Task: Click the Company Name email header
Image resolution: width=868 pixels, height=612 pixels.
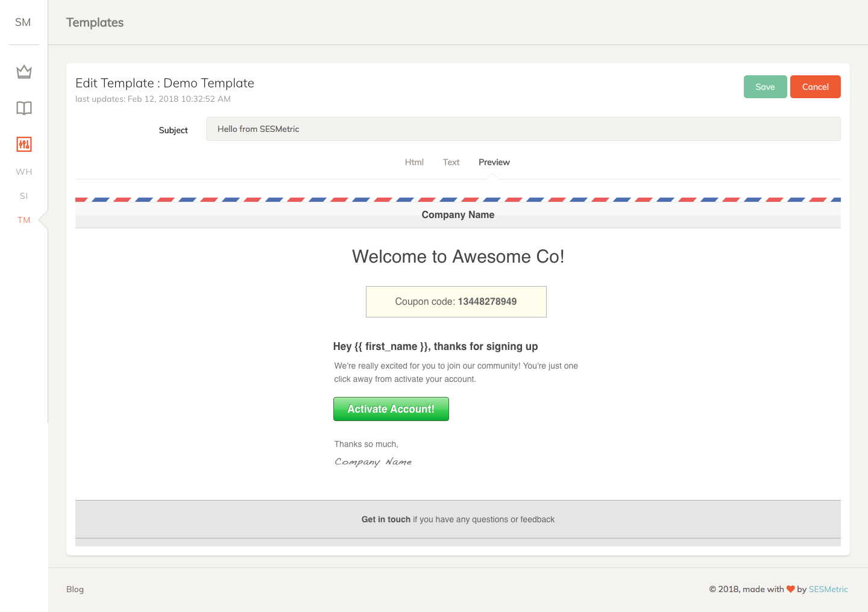Action: click(458, 214)
